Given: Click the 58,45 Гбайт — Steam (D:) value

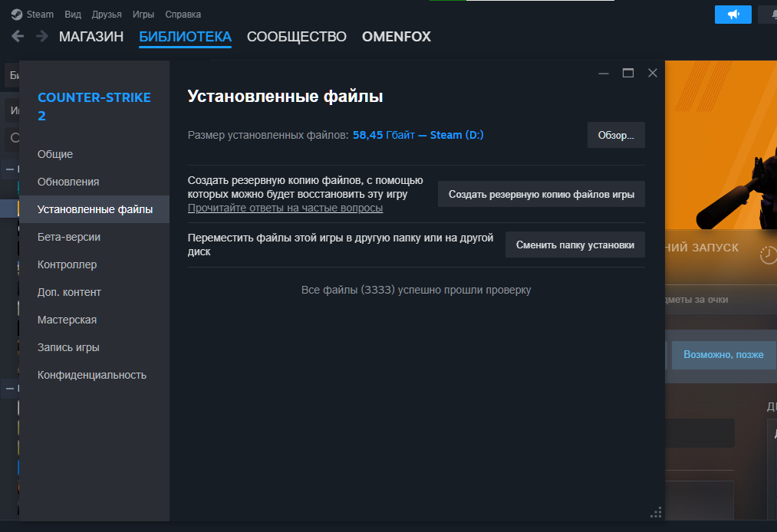Looking at the screenshot, I should pos(418,135).
